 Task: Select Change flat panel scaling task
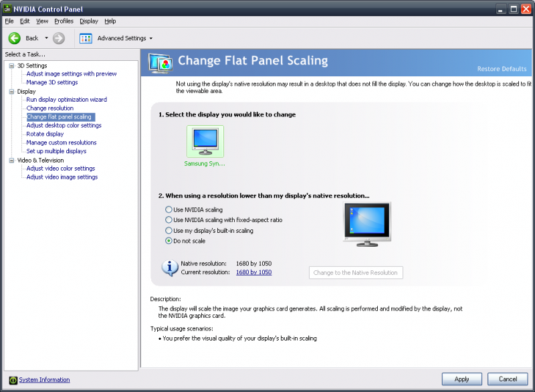tap(61, 117)
